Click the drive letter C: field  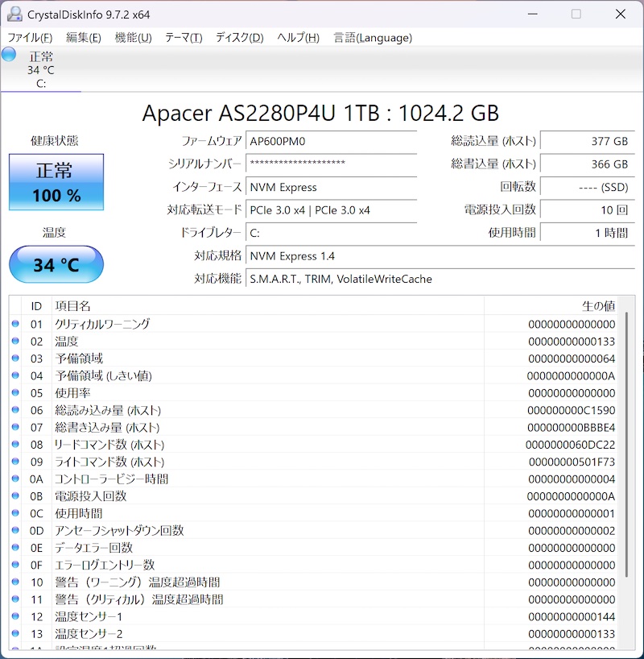pyautogui.click(x=331, y=233)
